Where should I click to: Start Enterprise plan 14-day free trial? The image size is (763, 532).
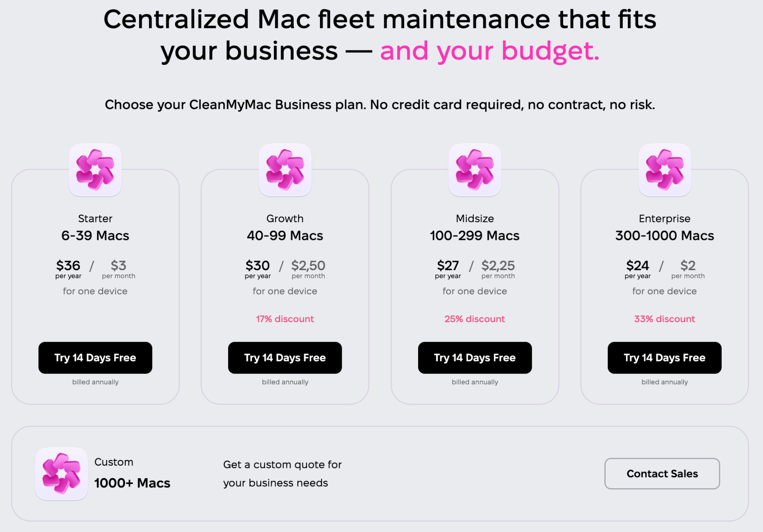pyautogui.click(x=664, y=358)
